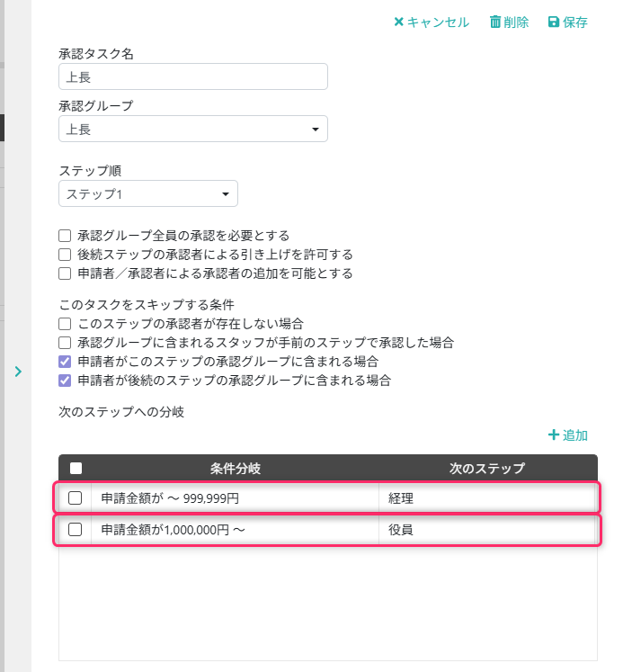The height and width of the screenshot is (672, 623).
Task: Click the 承認タスク名 text field
Action: 192,77
